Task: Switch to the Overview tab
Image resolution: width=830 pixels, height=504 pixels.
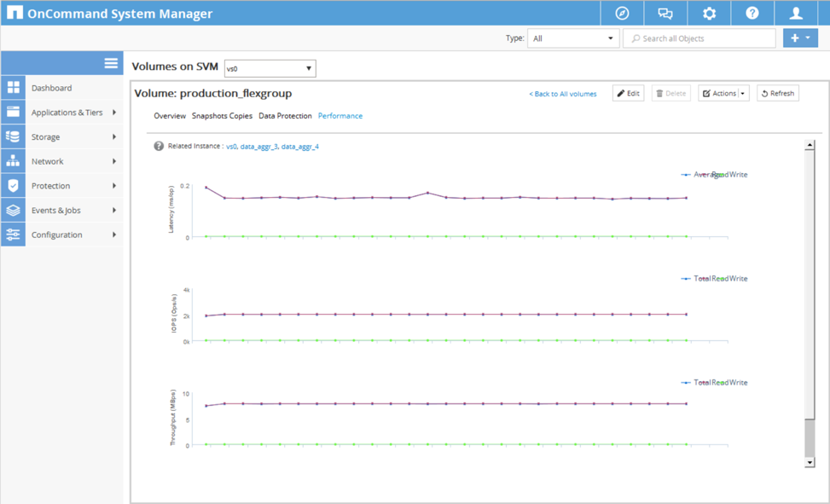Action: pos(170,115)
